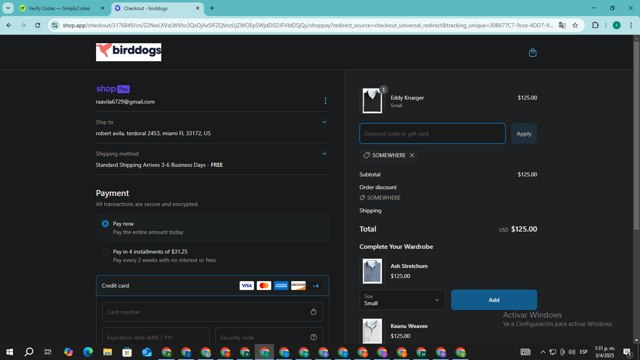Show hidden system tray icons
The height and width of the screenshot is (360, 640).
click(x=542, y=352)
